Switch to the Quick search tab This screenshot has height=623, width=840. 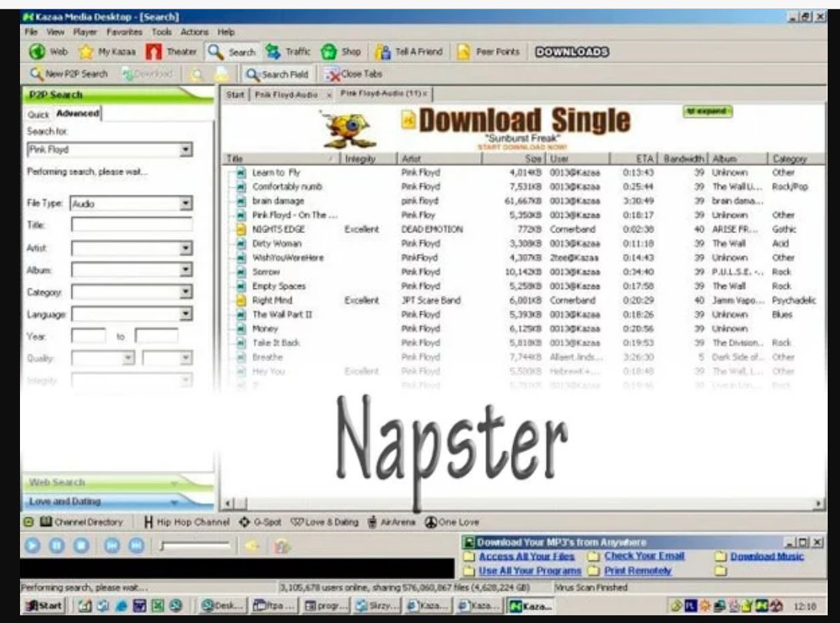pos(38,114)
